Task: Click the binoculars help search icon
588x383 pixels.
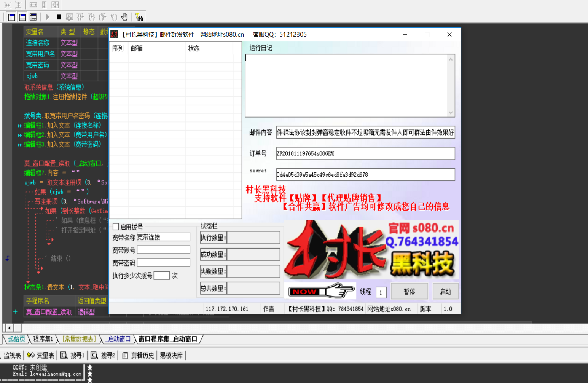Action: [x=139, y=17]
